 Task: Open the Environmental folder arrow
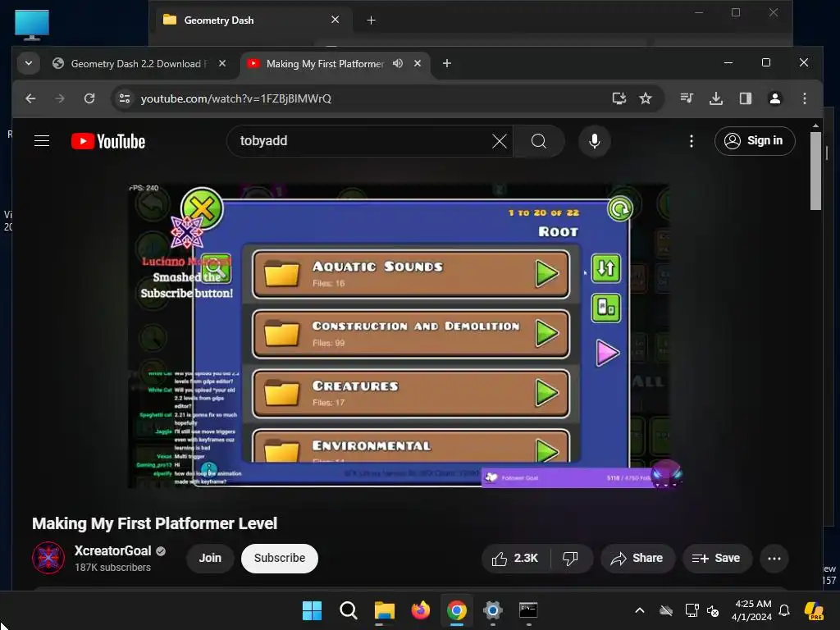(547, 450)
